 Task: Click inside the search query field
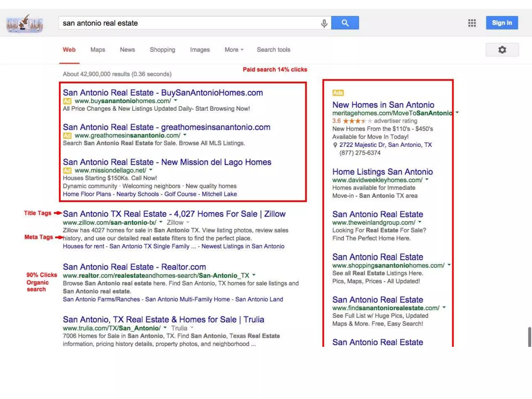pyautogui.click(x=182, y=23)
